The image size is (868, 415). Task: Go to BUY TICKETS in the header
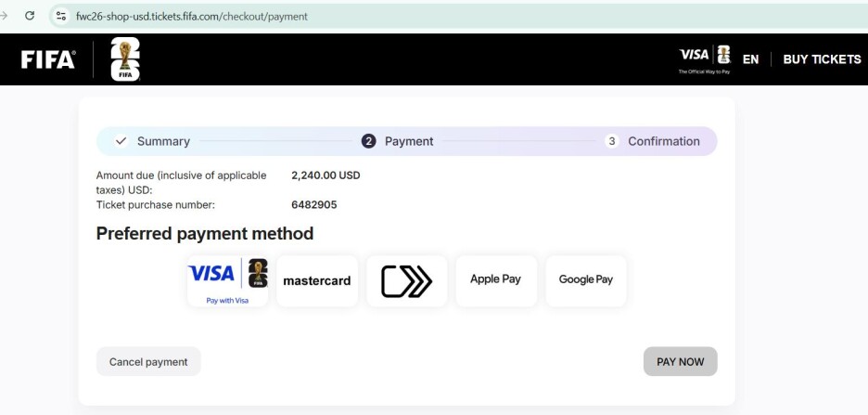822,59
